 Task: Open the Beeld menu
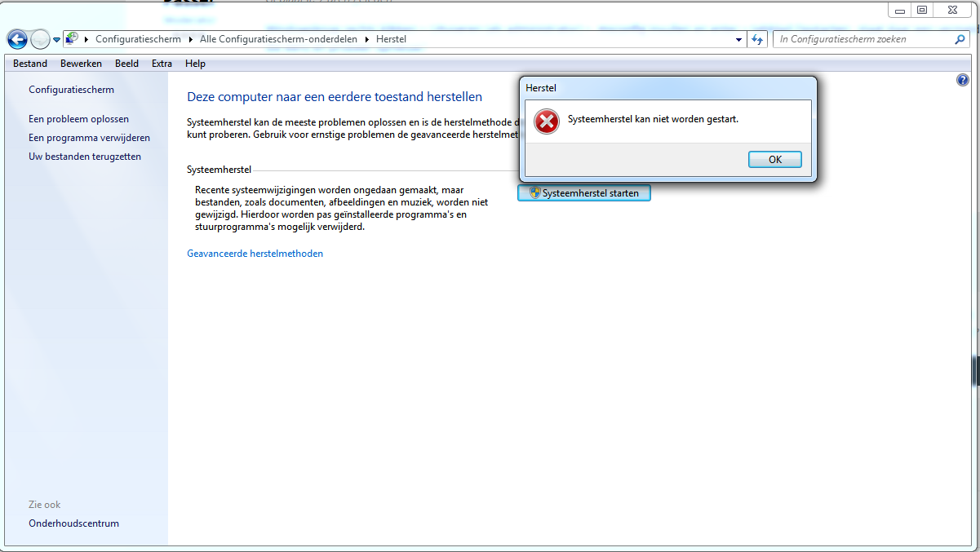[126, 64]
